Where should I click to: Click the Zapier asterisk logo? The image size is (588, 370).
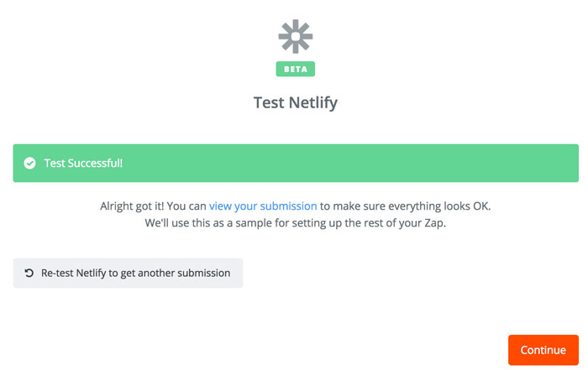[295, 37]
